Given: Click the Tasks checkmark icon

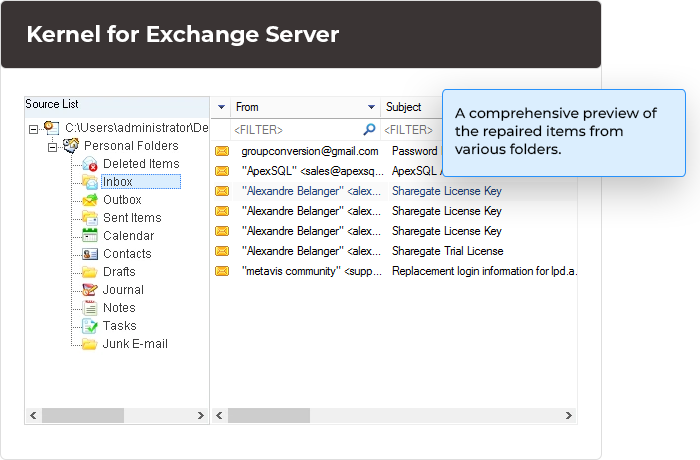Looking at the screenshot, I should click(x=90, y=326).
